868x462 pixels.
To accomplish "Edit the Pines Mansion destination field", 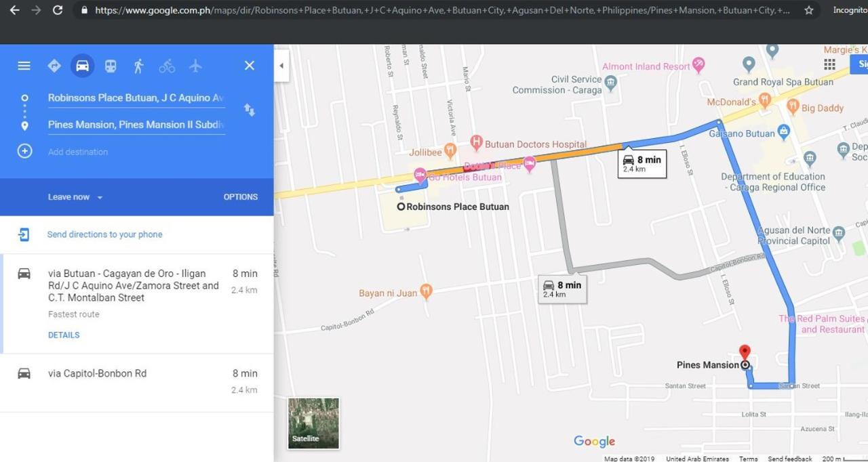I will [136, 125].
